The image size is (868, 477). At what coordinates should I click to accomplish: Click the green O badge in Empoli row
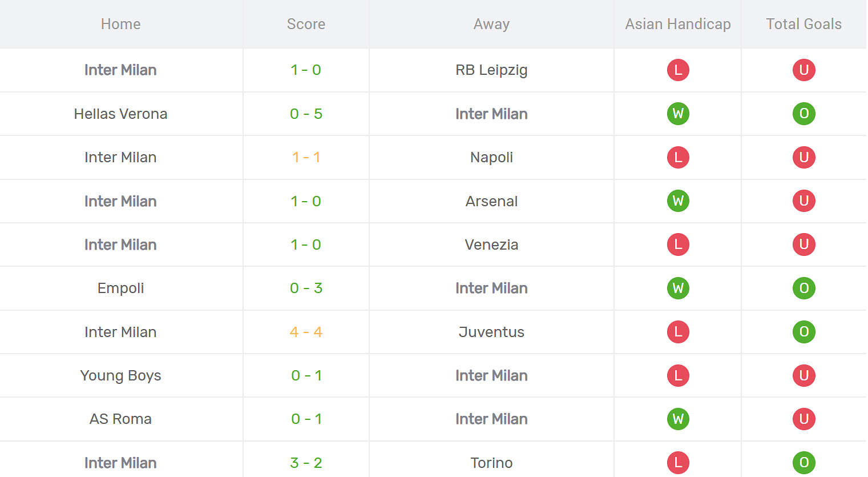pyautogui.click(x=804, y=288)
